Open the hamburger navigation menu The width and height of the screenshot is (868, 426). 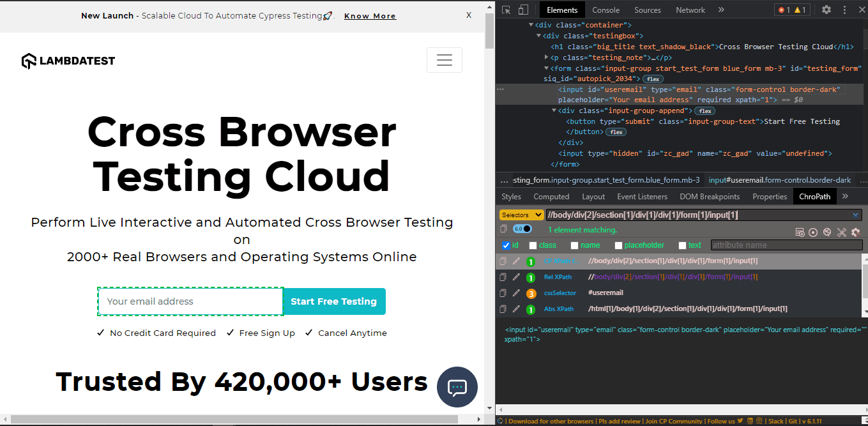[x=444, y=60]
